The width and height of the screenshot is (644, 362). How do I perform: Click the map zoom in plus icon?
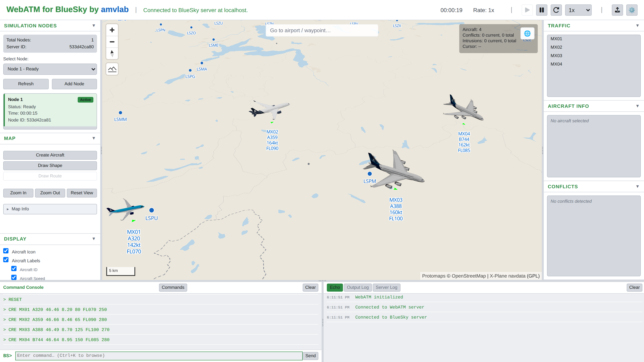pyautogui.click(x=112, y=30)
